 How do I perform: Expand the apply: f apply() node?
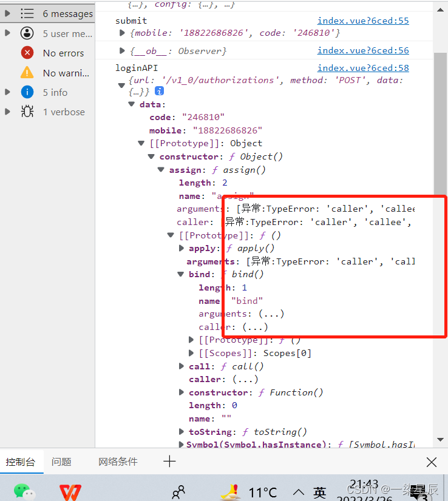(182, 248)
